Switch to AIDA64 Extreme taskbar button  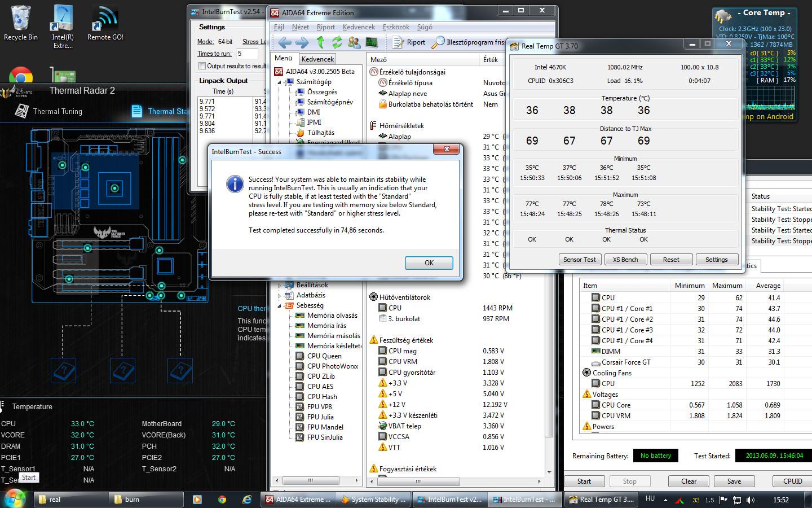click(x=298, y=500)
